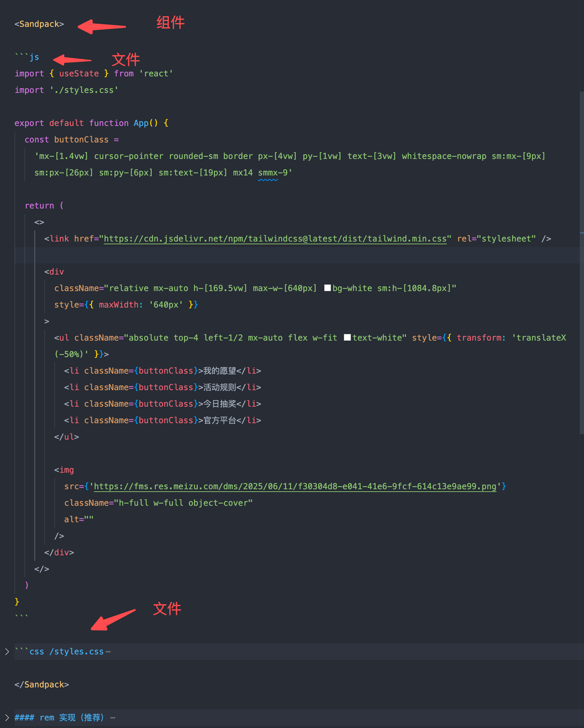Screen dimensions: 584x728
Task: Click the ellipsis after css /styles.css
Action: (108, 652)
